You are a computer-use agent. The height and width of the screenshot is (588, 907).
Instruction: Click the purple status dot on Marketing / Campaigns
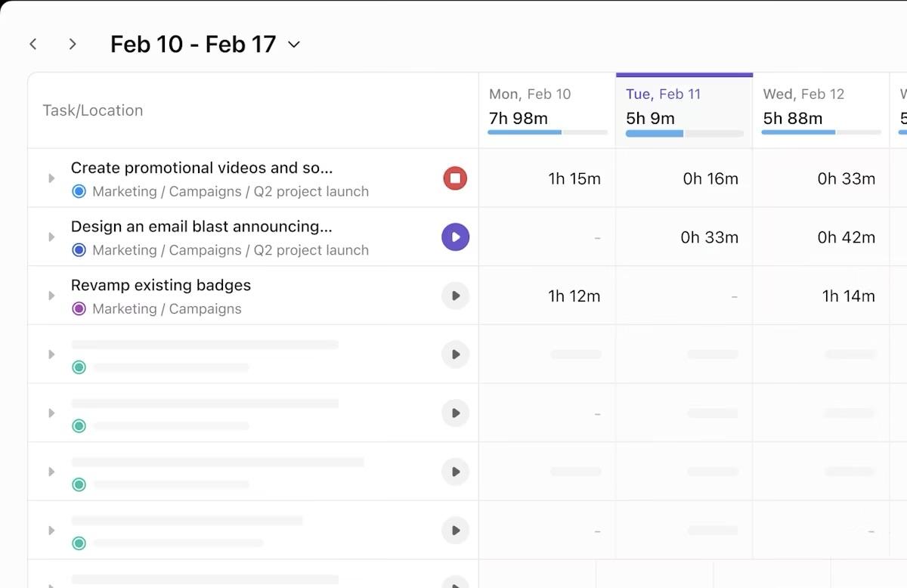pos(79,308)
